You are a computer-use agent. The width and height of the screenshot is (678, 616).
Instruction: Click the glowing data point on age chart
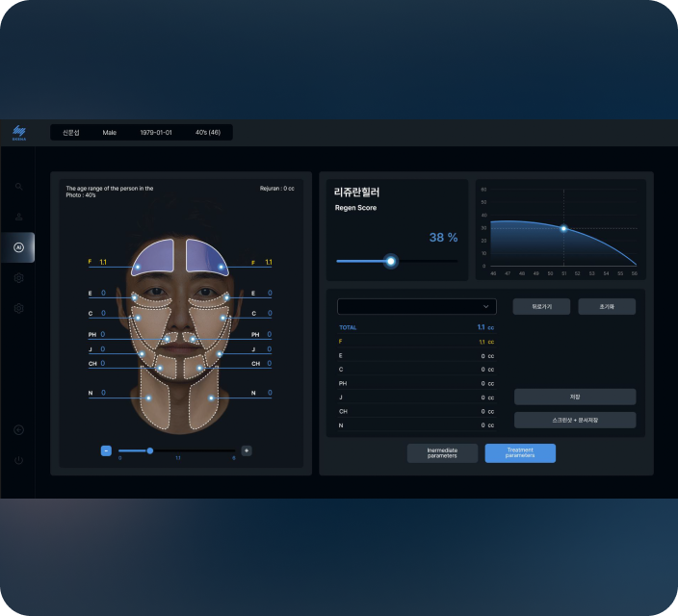[563, 228]
